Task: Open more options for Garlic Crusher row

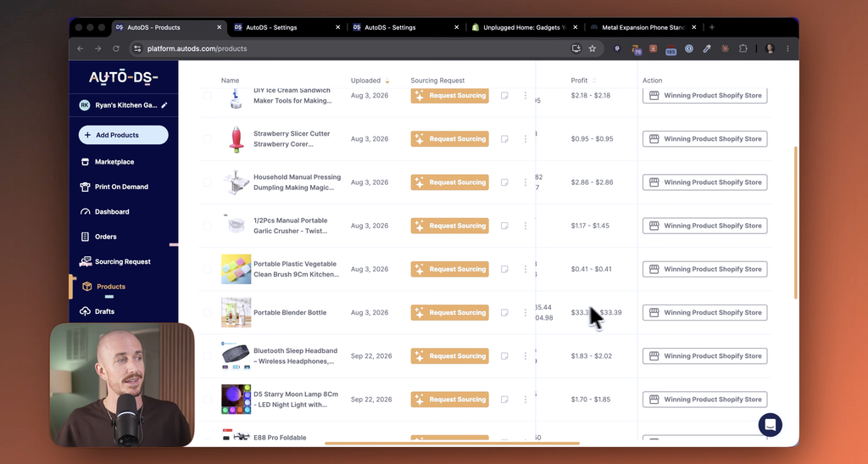Action: click(x=526, y=226)
